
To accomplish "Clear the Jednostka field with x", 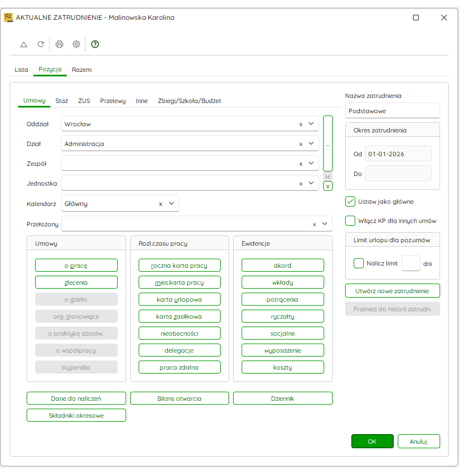I will pos(300,183).
